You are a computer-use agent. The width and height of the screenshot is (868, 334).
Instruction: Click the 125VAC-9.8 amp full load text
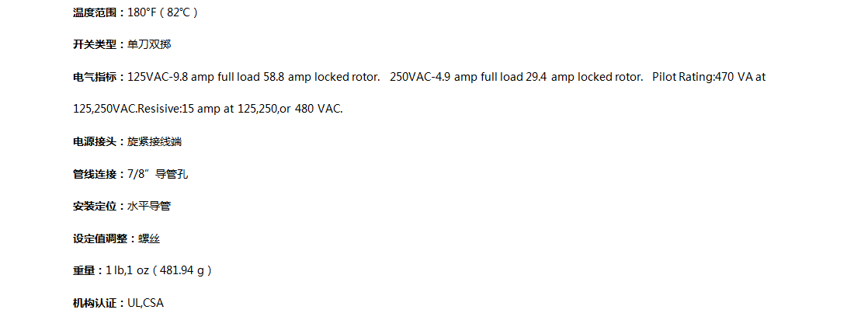pos(194,77)
